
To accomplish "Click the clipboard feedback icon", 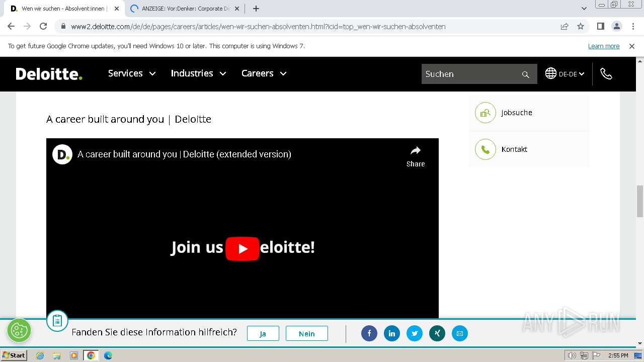I will pyautogui.click(x=57, y=321).
